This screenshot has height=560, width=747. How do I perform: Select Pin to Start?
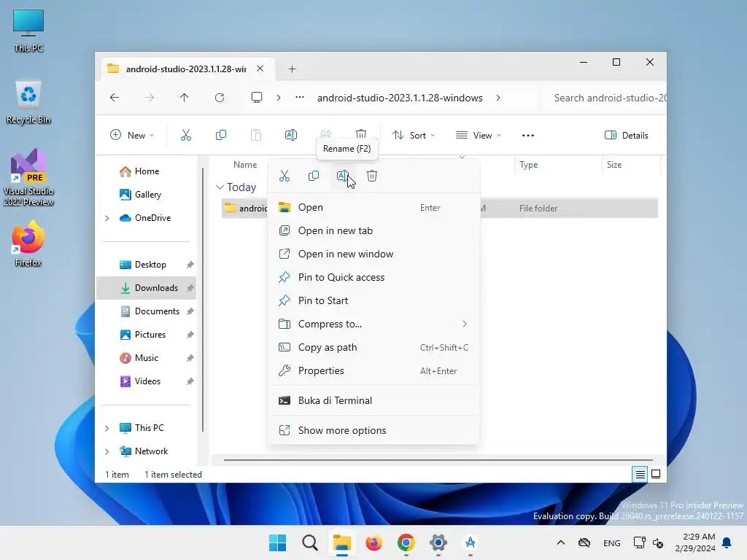pos(373,300)
